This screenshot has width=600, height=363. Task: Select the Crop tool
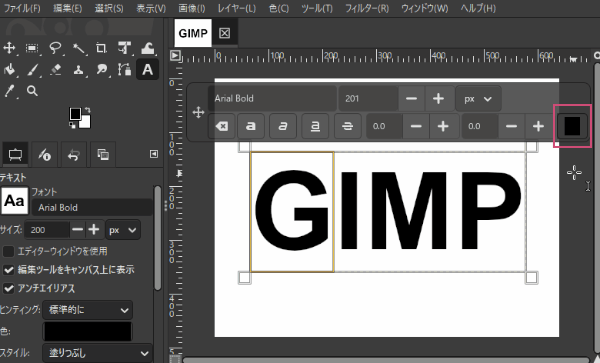click(x=101, y=48)
